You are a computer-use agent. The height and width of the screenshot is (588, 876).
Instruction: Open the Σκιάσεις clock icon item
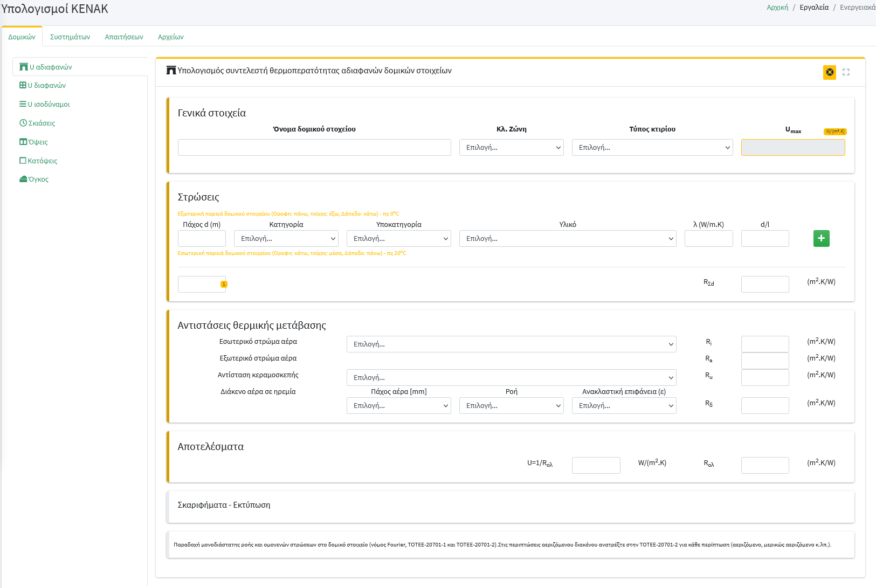(23, 123)
